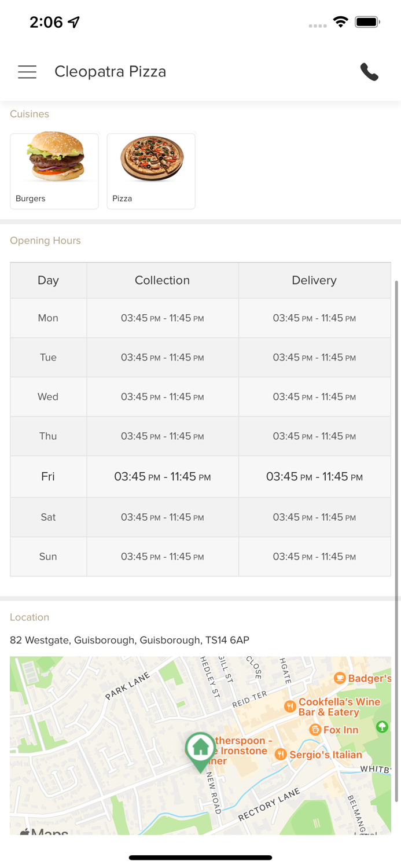Click the Cleopatra Pizza title
The width and height of the screenshot is (401, 868).
click(110, 72)
